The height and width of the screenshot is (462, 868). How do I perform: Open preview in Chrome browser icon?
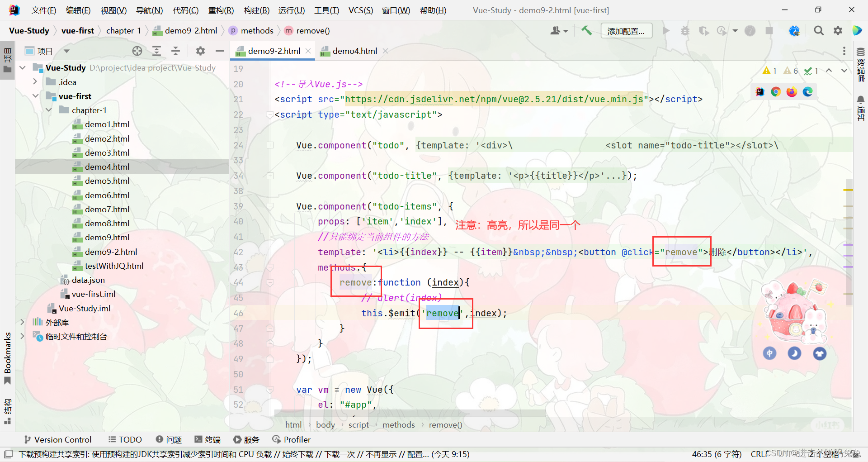776,92
